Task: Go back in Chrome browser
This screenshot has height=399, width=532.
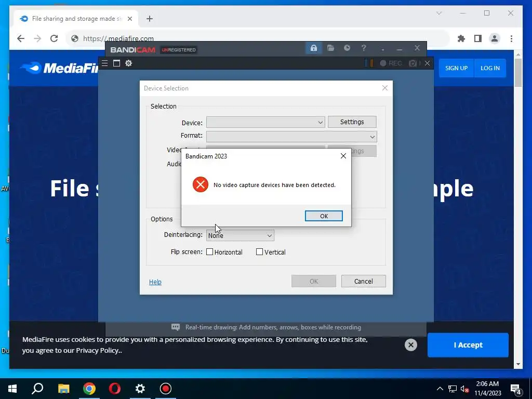Action: 21,38
